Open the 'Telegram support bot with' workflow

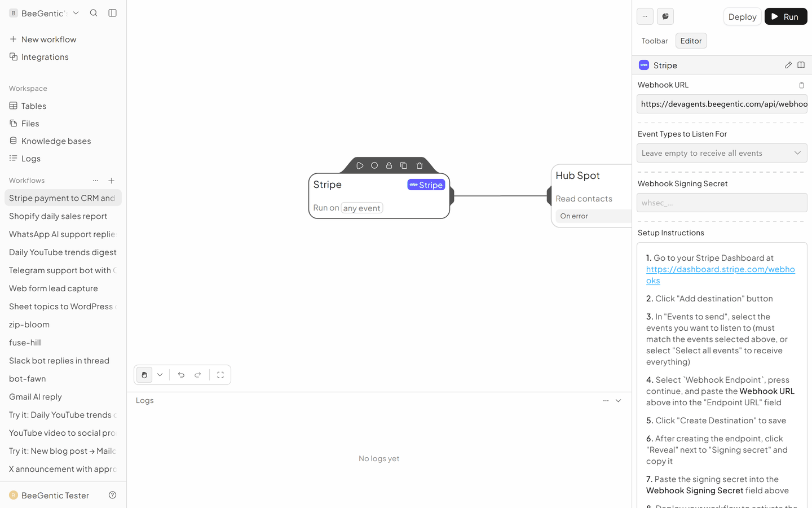tap(63, 270)
